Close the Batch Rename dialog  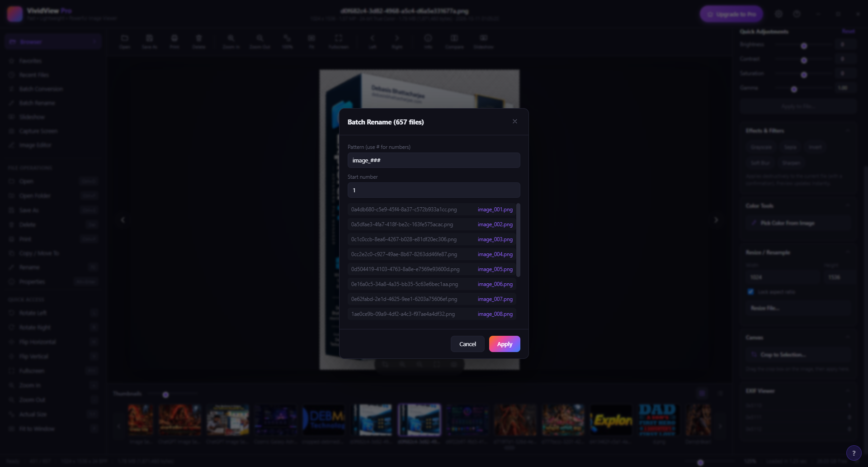point(515,121)
